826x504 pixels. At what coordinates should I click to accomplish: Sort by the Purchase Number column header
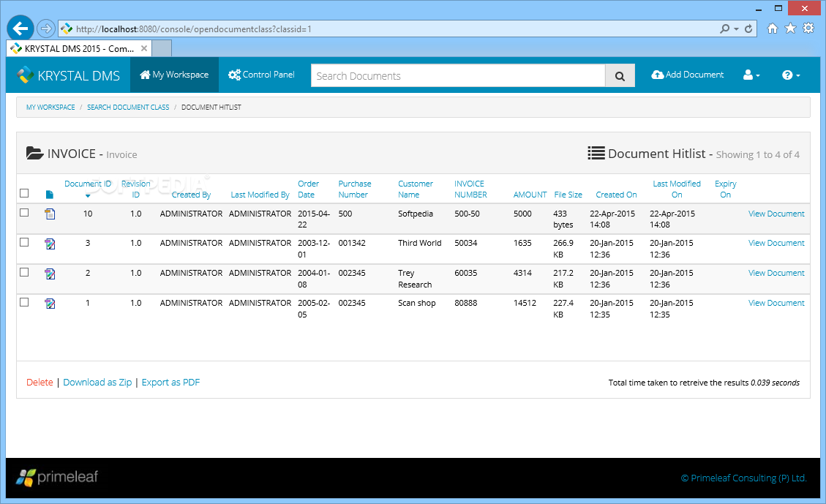coord(355,189)
